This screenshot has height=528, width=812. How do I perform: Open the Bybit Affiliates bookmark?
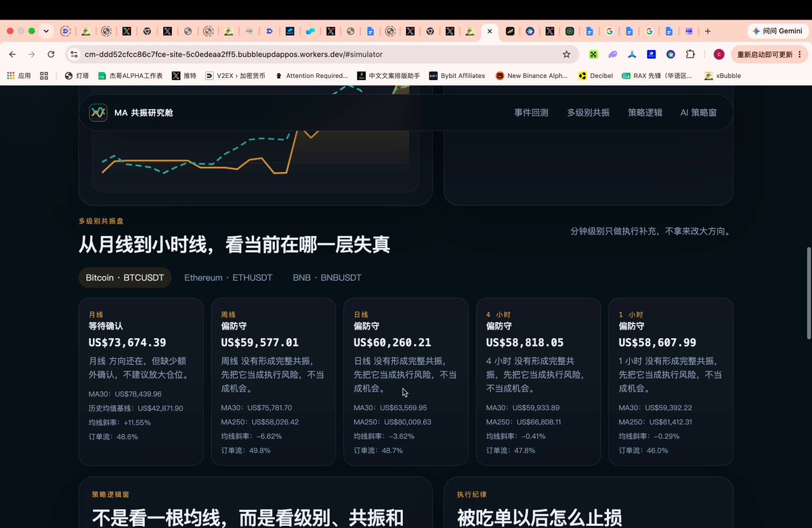[x=457, y=76]
